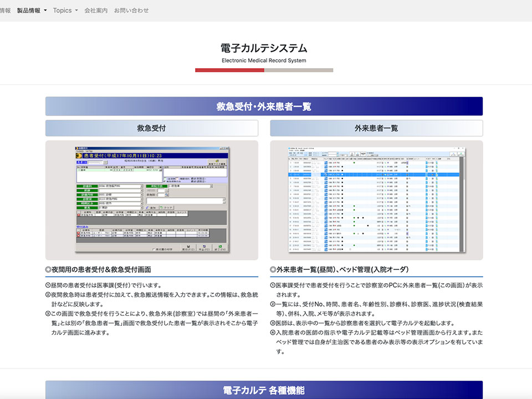This screenshot has height=399, width=532.
Task: Click the 診療科 dropdown arrow in reception screenshot
Action: point(142,187)
